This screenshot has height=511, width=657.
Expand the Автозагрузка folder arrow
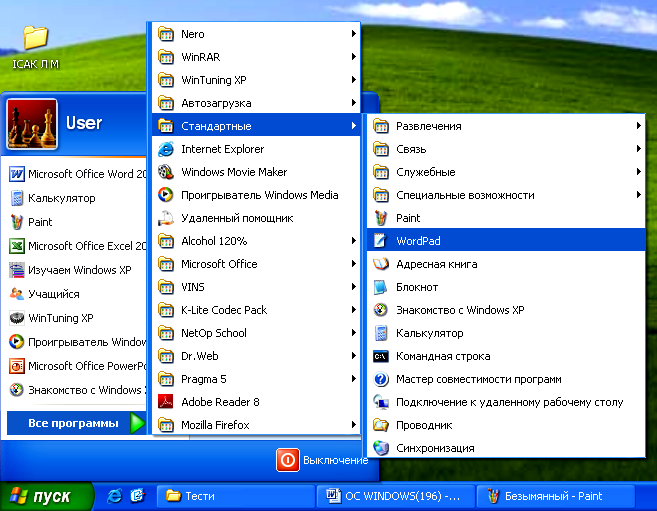(x=354, y=103)
